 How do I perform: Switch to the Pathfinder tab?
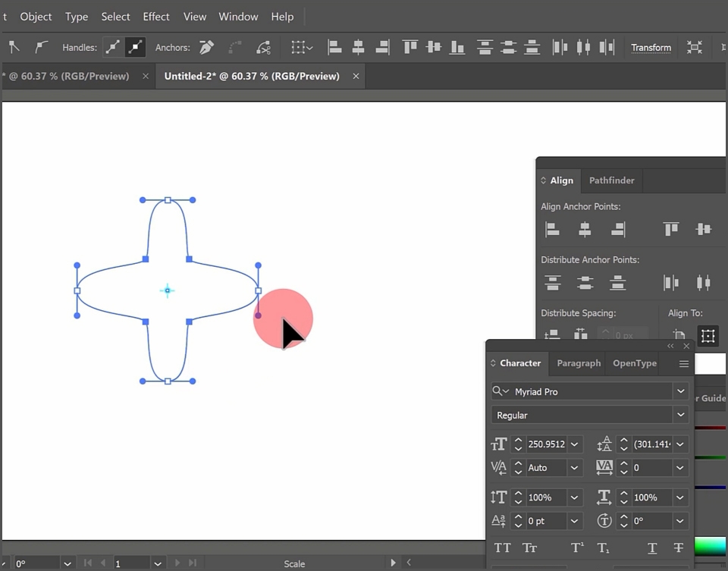tap(611, 180)
